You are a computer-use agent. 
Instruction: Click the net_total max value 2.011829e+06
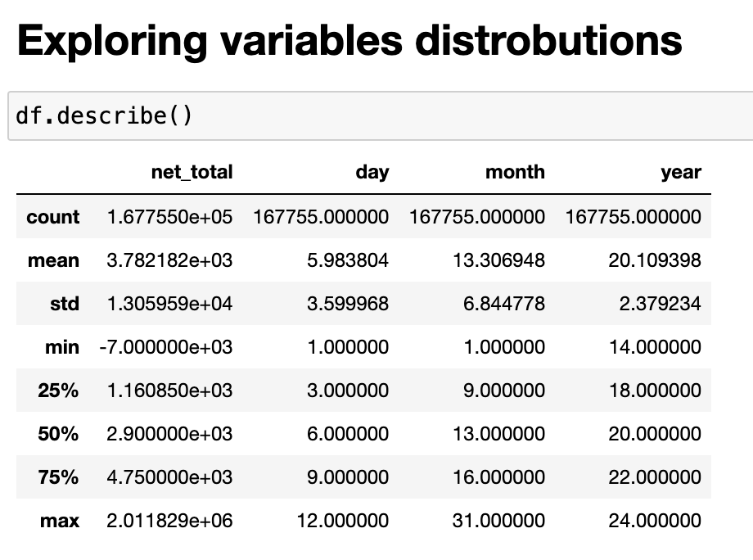(169, 521)
